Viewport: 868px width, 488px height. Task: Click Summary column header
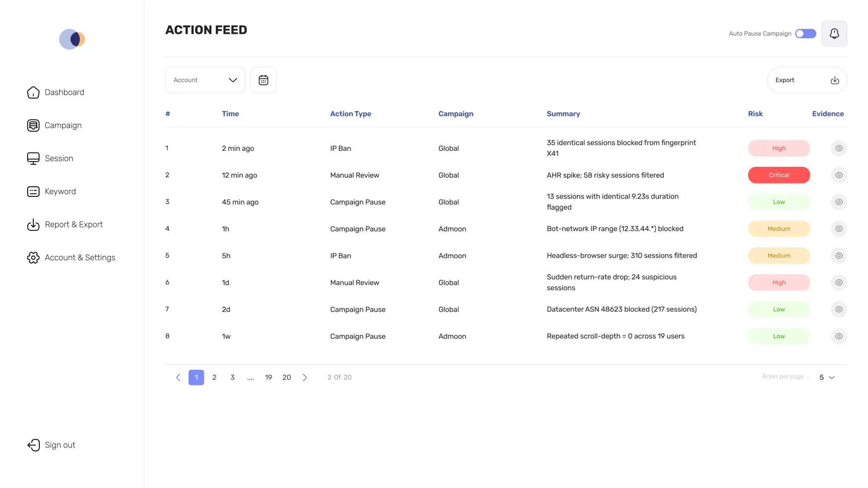[x=563, y=114]
